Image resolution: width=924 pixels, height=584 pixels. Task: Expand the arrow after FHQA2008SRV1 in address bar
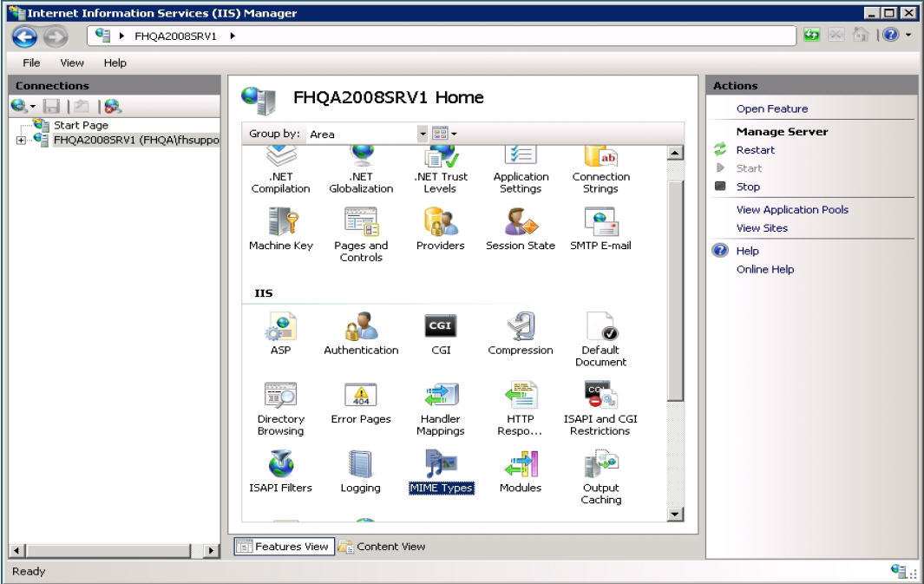point(233,36)
